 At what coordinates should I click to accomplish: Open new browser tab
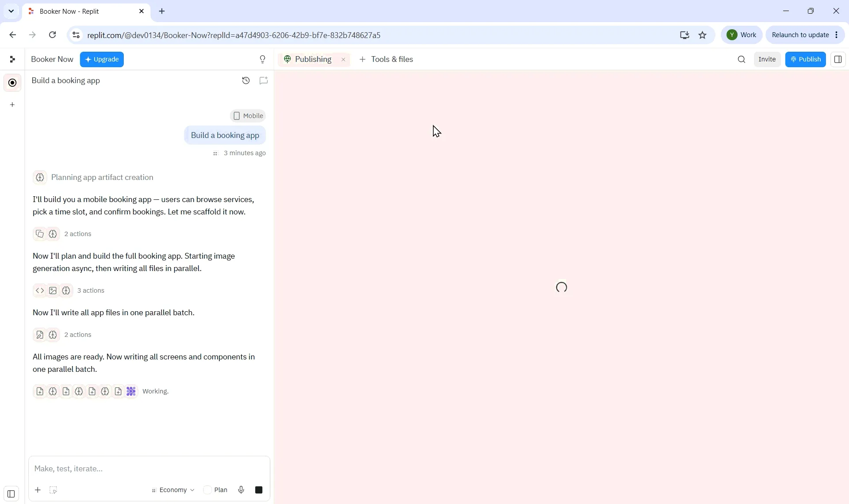(x=162, y=11)
